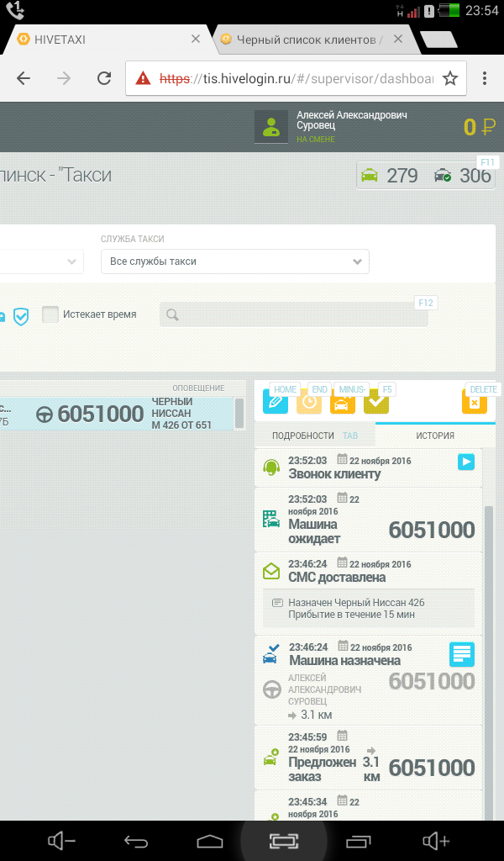Expand the Все службы такси dropdown

[x=239, y=261]
